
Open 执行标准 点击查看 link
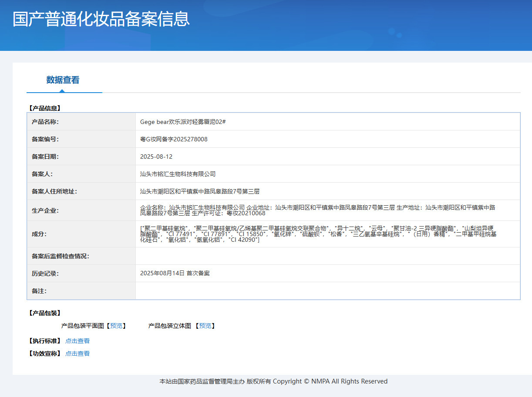(x=77, y=341)
